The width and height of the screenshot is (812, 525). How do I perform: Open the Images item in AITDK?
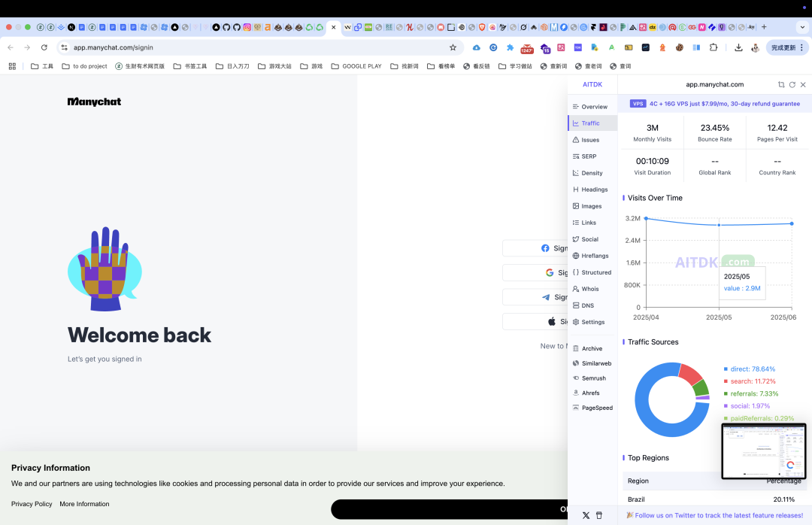click(x=587, y=206)
